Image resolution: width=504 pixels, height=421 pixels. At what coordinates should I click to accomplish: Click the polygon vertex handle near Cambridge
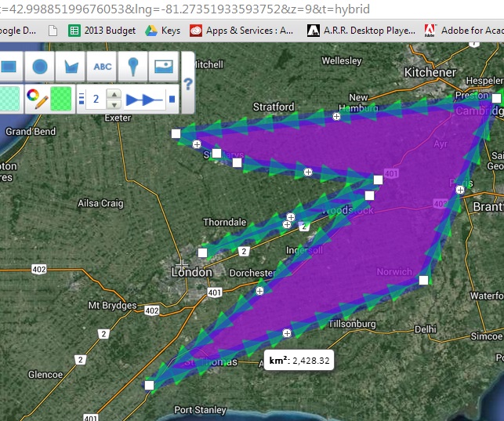[496, 98]
